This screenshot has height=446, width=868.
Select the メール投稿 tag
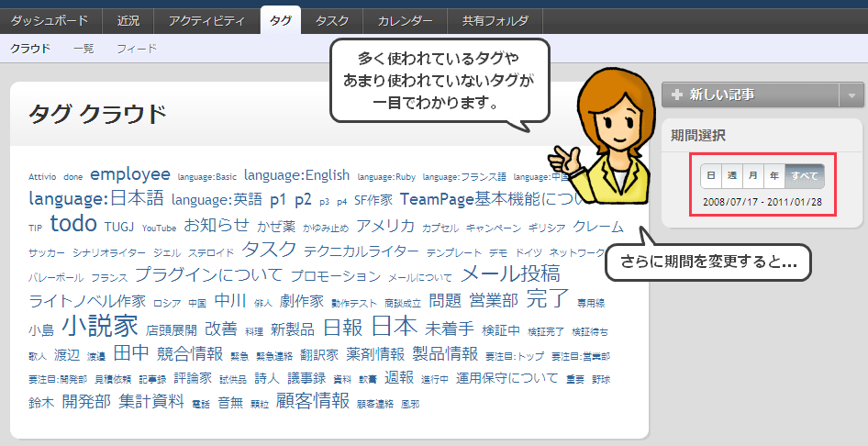pyautogui.click(x=510, y=273)
